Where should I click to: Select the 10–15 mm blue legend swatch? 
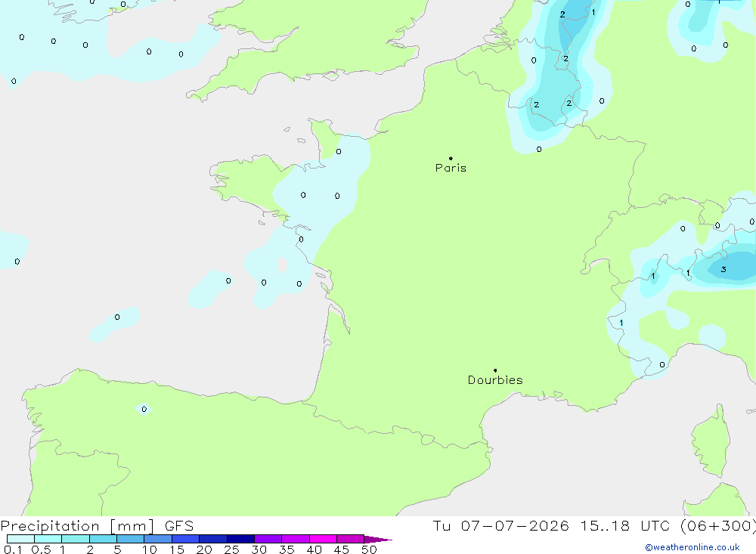tap(158, 539)
